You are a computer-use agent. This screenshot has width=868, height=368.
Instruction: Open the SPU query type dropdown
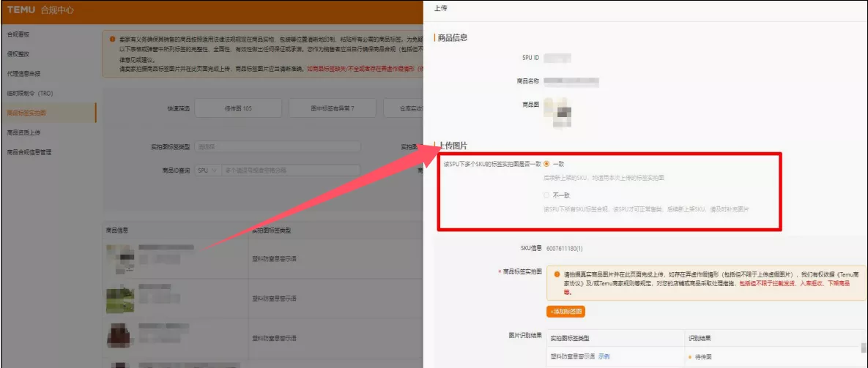208,170
